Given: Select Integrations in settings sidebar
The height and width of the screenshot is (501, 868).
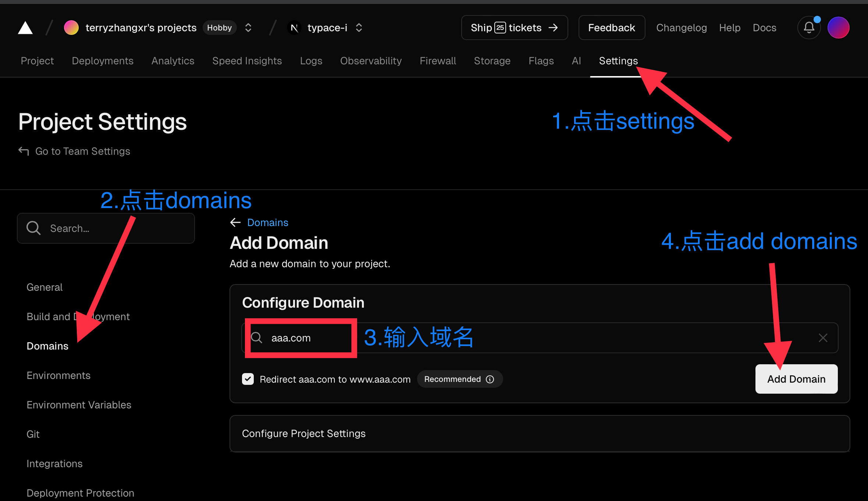Looking at the screenshot, I should (54, 464).
